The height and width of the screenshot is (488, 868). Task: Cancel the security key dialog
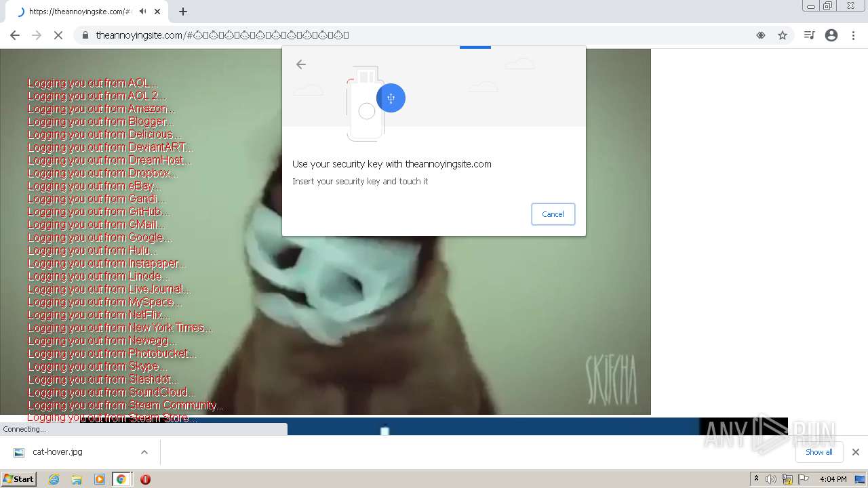click(553, 214)
